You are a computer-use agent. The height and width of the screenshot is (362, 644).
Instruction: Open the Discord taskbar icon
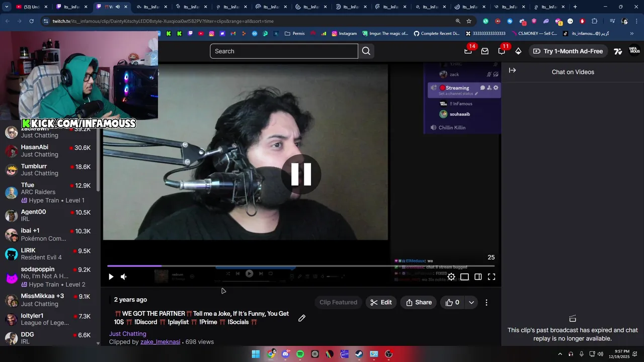[286, 354]
